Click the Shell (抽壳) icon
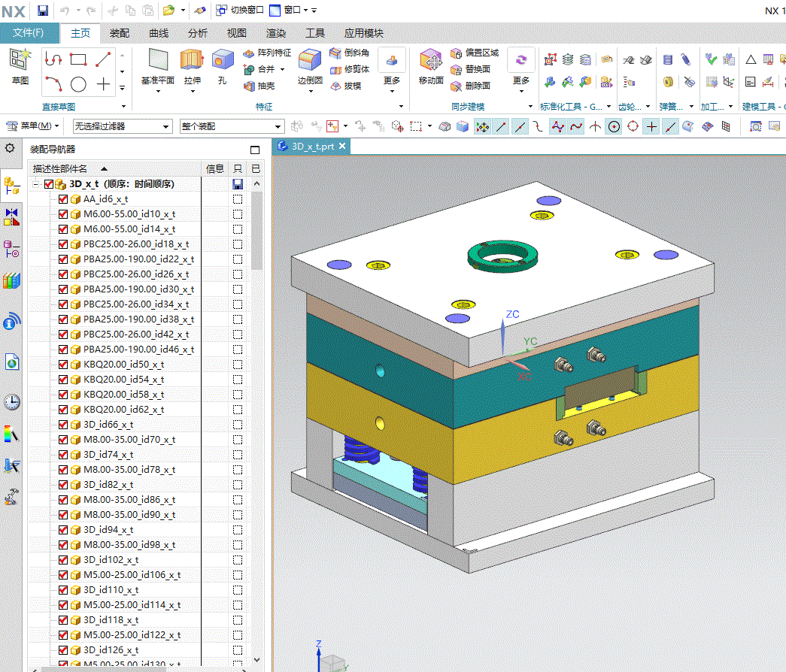The image size is (786, 672). click(249, 86)
